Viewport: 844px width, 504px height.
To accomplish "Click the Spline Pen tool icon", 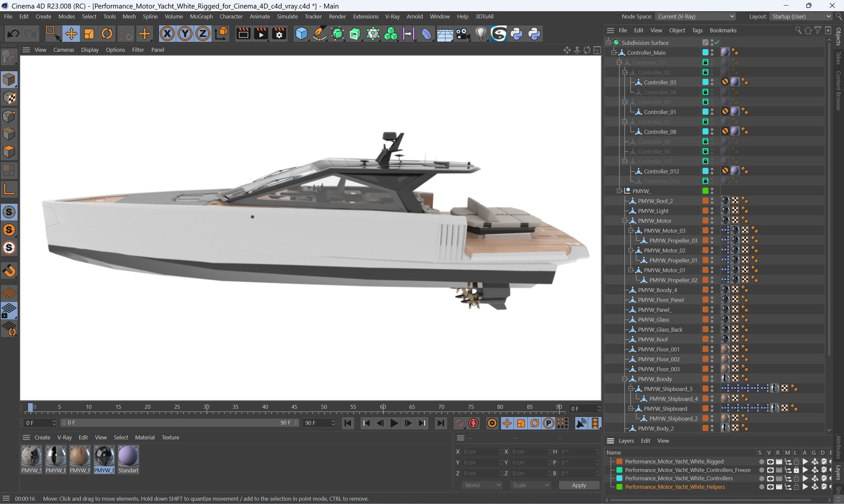I will [319, 34].
